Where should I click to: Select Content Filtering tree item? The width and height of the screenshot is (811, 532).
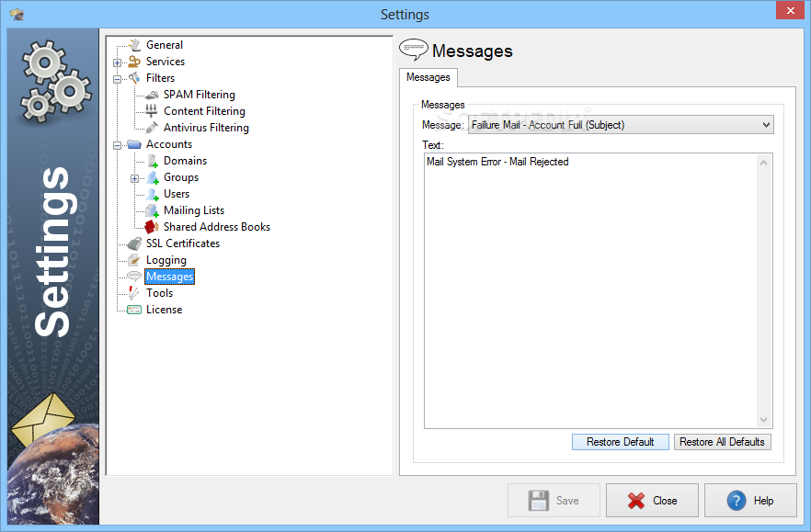coord(205,111)
